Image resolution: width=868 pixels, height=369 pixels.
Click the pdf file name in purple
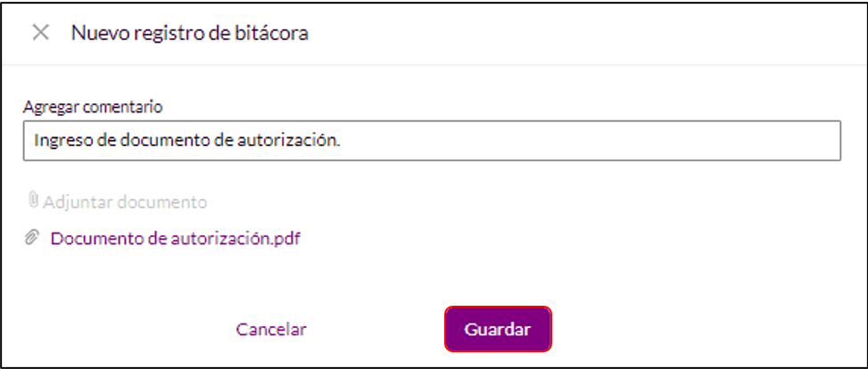(x=176, y=239)
